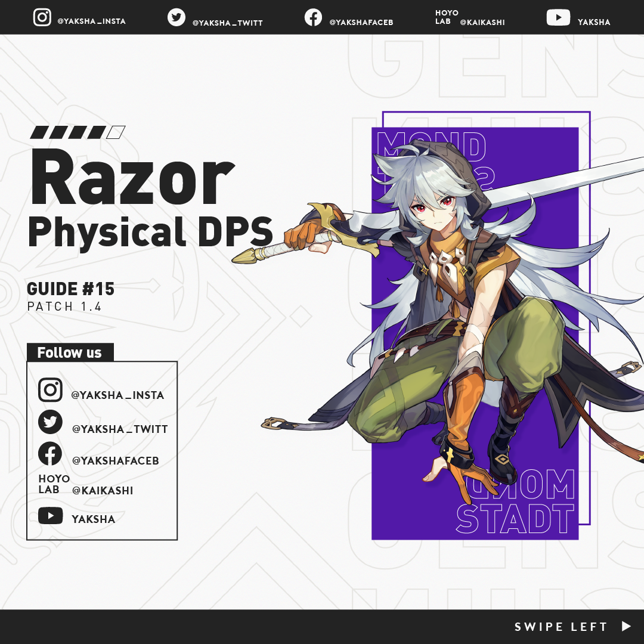Image resolution: width=644 pixels, height=644 pixels.
Task: Click the Facebook icon next to @YAKSHAFACEB
Action: pyautogui.click(x=313, y=17)
